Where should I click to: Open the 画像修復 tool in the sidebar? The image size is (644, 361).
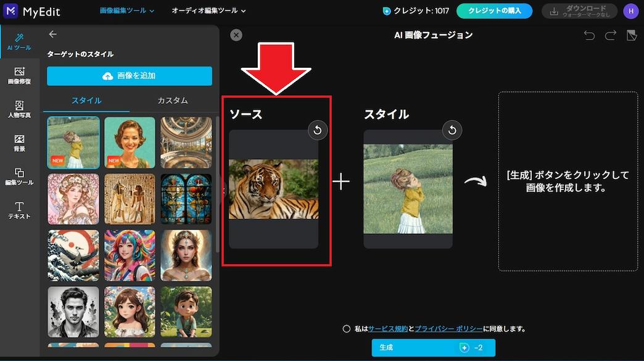tap(20, 74)
